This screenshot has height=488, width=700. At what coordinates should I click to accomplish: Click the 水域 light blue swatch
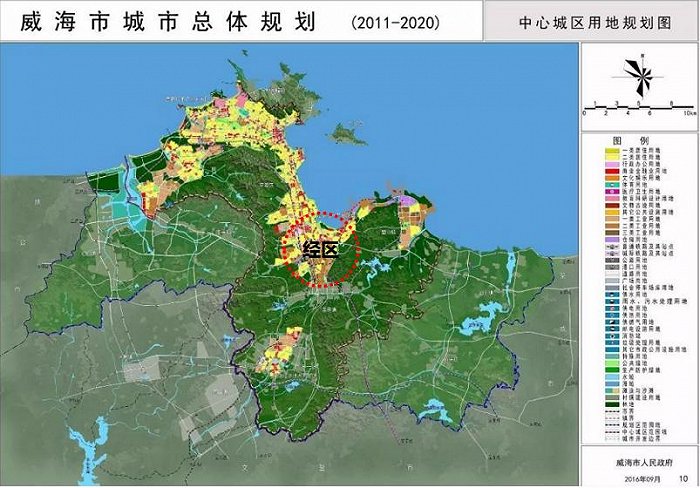[x=612, y=377]
